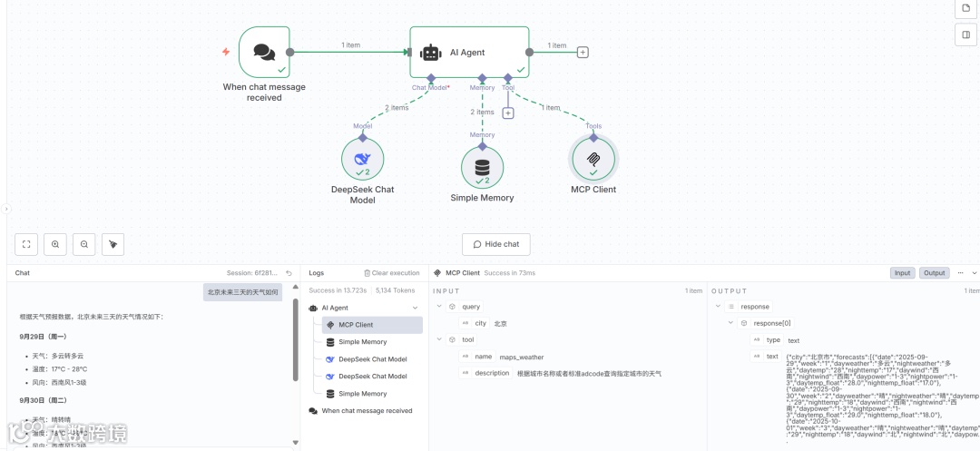Click the user message 北京未来三天的天气如何
Viewport: 980px width, 451px height.
(242, 291)
